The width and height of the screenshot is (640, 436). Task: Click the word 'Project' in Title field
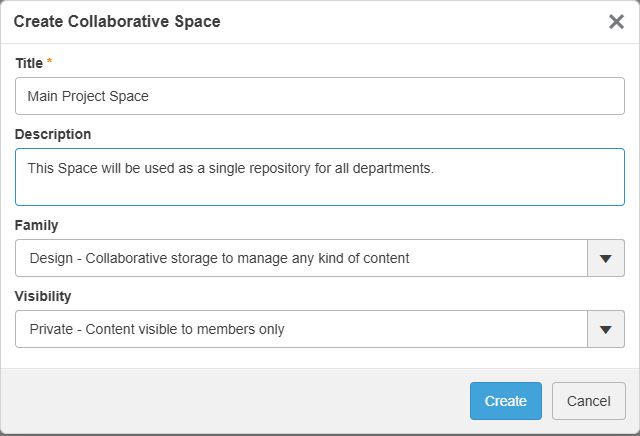87,97
